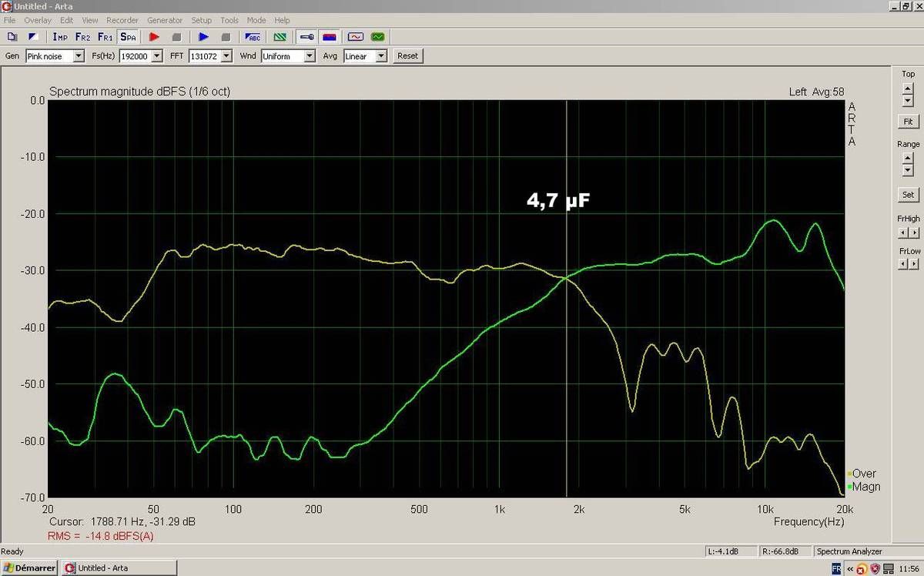Open the File menu
This screenshot has width=924, height=576.
coord(9,20)
